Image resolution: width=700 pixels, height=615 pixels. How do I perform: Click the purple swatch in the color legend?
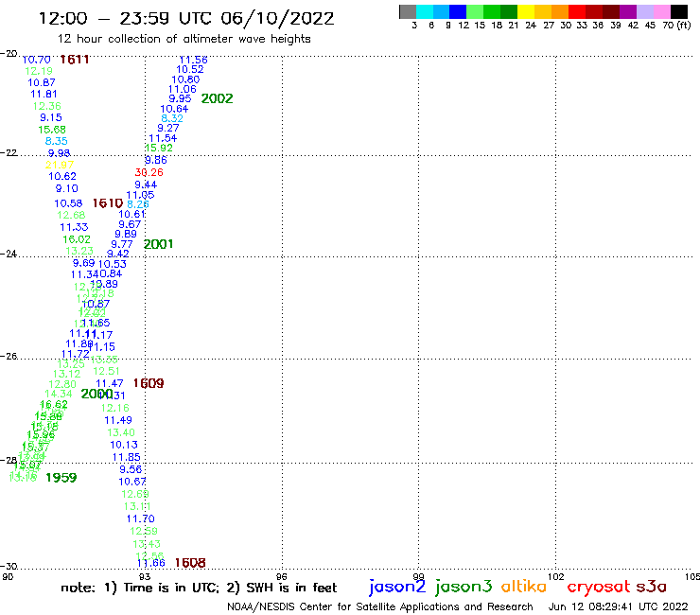[628, 11]
